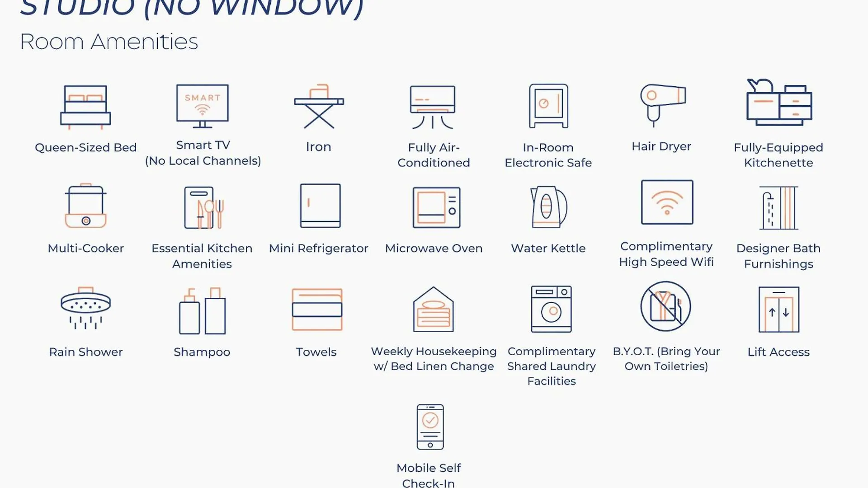Image resolution: width=868 pixels, height=488 pixels.
Task: Open the Room Amenities menu
Action: pos(108,41)
